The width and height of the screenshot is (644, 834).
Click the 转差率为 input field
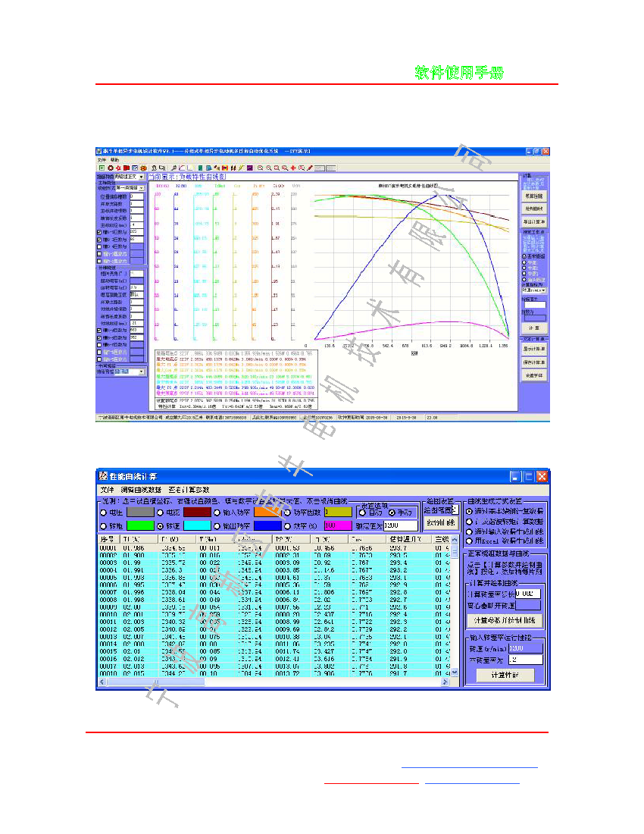tap(526, 660)
